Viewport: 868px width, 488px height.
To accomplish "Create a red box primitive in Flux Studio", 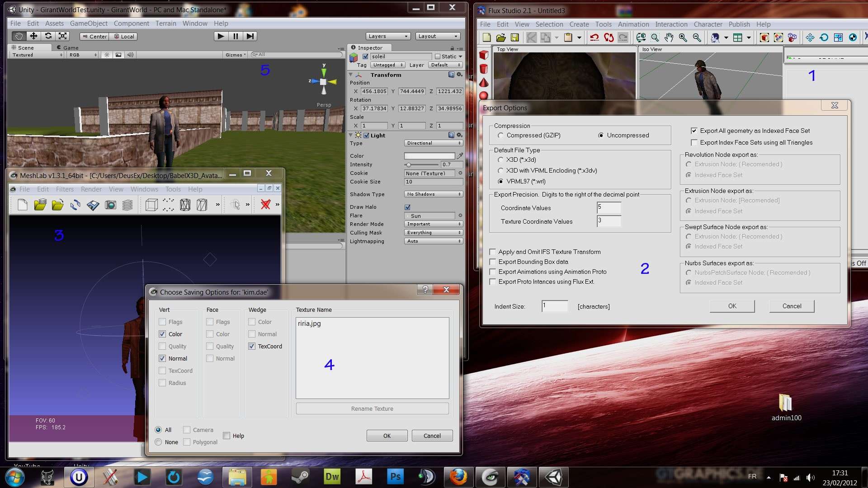I will point(484,55).
